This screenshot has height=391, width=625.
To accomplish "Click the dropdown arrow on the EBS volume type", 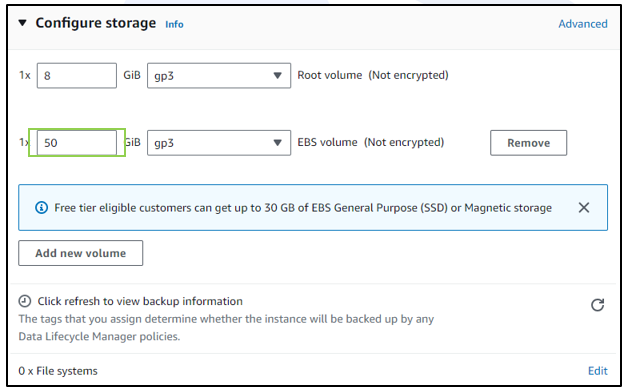I will coord(277,143).
